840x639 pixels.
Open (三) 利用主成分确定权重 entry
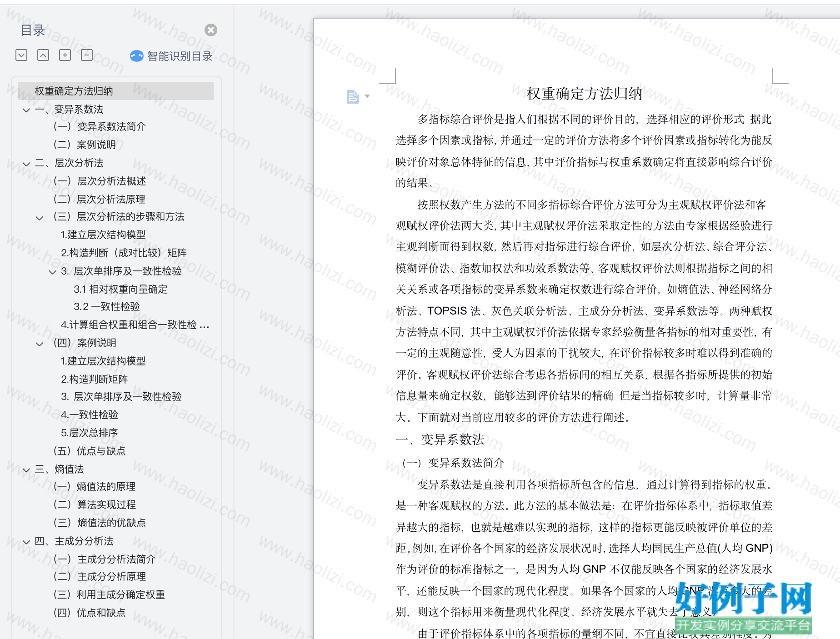point(109,594)
